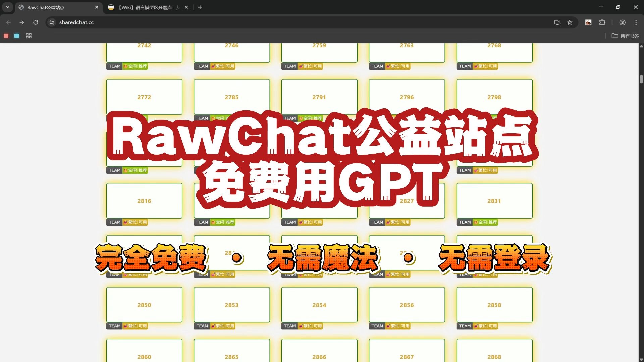Expand the tab search dropdown arrow
644x362 pixels.
[7, 7]
